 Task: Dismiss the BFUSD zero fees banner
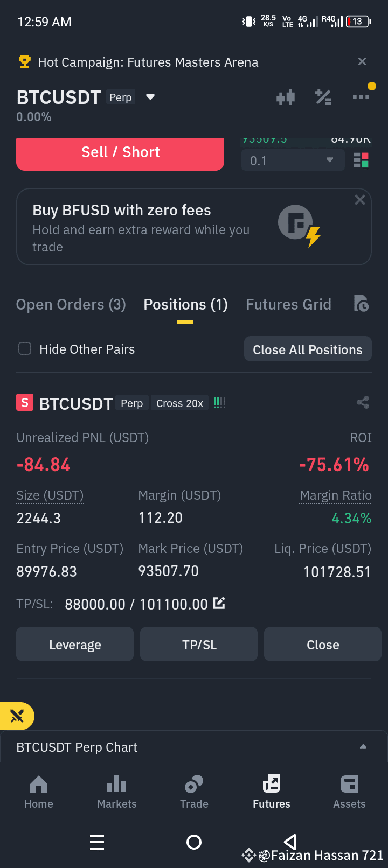360,200
